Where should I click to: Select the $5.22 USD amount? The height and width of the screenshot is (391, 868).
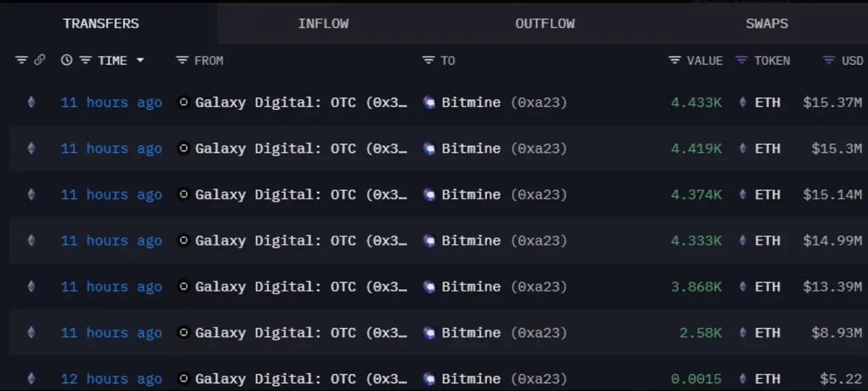tap(841, 379)
